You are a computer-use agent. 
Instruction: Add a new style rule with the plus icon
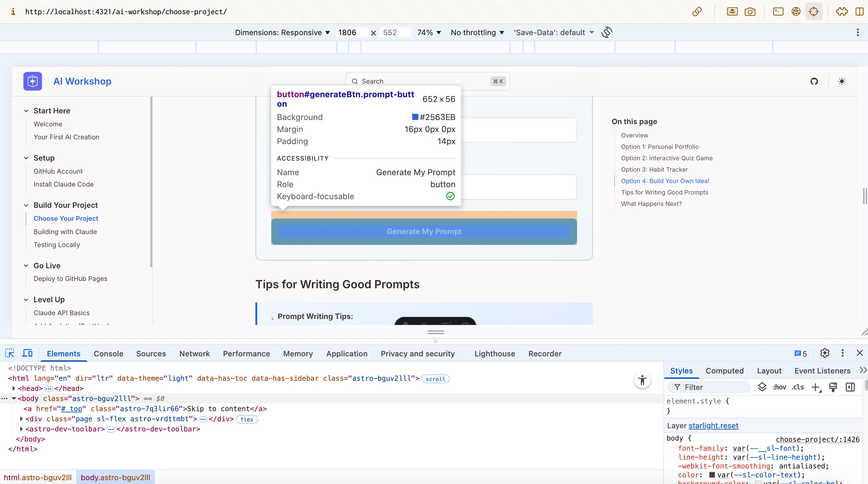pos(816,387)
